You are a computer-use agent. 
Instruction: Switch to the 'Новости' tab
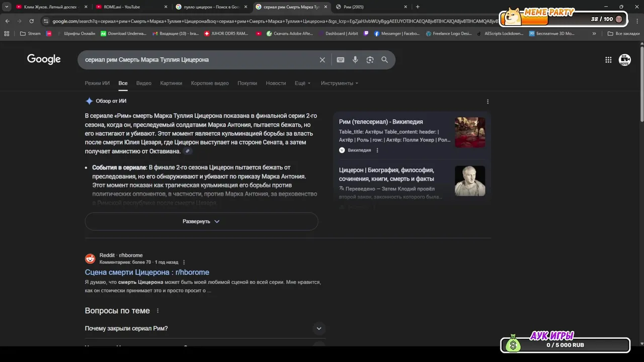point(276,83)
